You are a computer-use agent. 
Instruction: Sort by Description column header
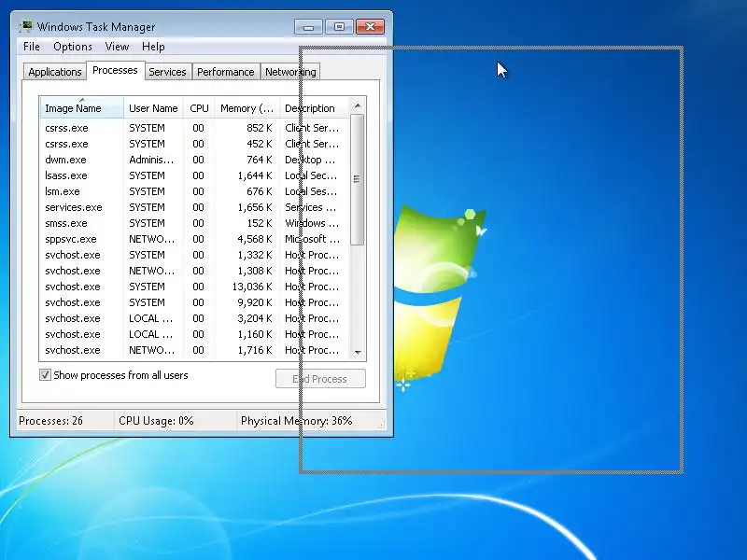(x=314, y=108)
